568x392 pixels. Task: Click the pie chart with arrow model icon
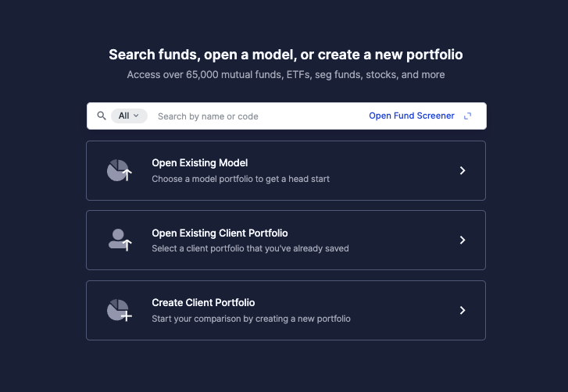120,170
